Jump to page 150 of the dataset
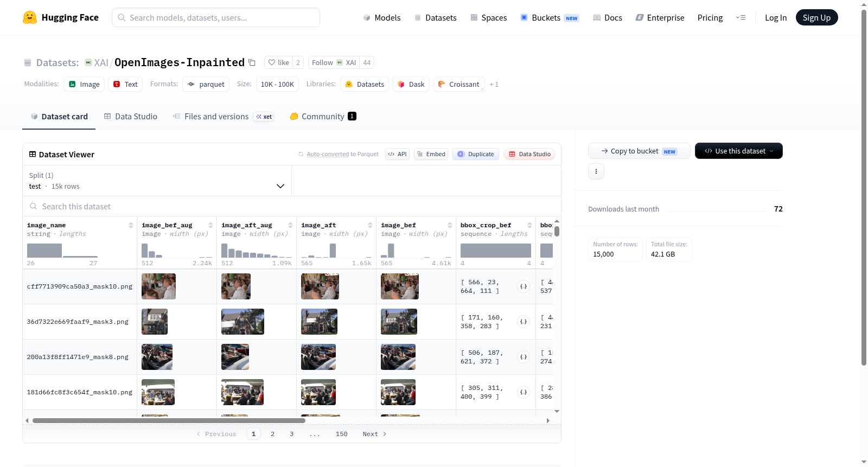Image resolution: width=868 pixels, height=467 pixels. pos(342,434)
